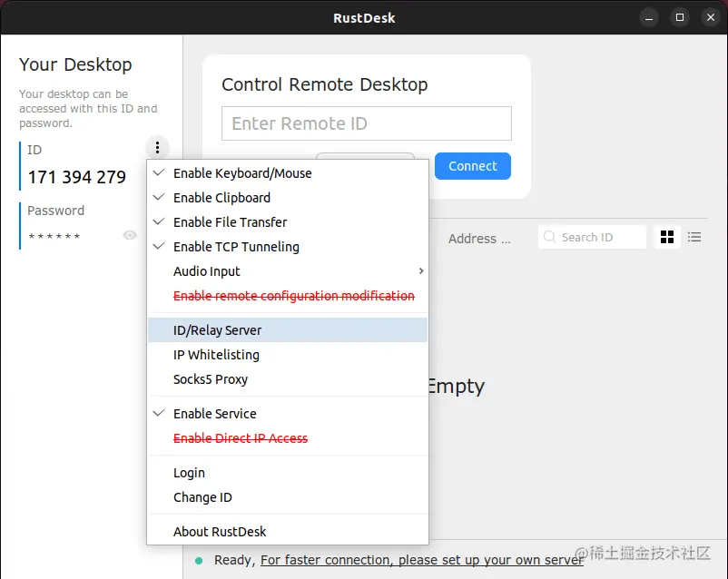Toggle Enable Service option
728x579 pixels.
pos(288,414)
